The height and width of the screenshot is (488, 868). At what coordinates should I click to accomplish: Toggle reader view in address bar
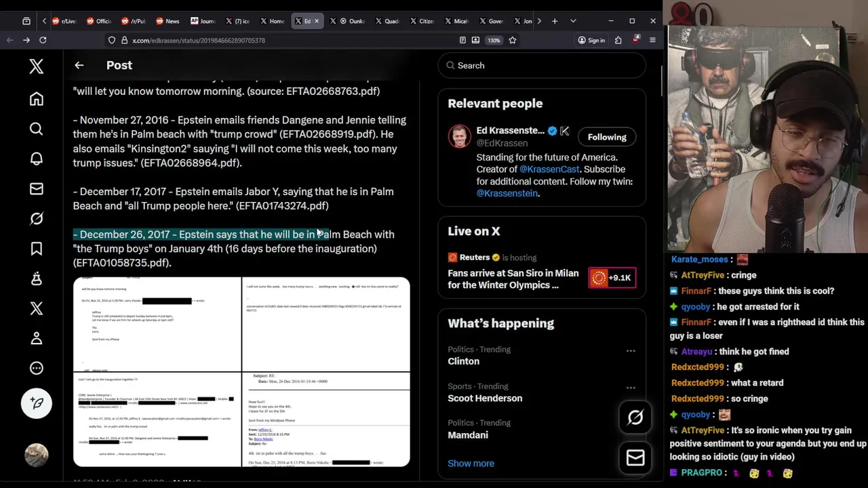[462, 40]
